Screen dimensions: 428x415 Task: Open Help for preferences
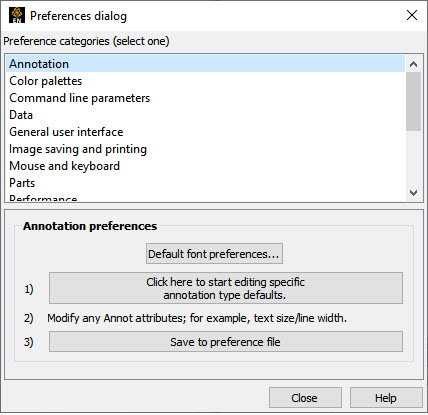pyautogui.click(x=386, y=398)
